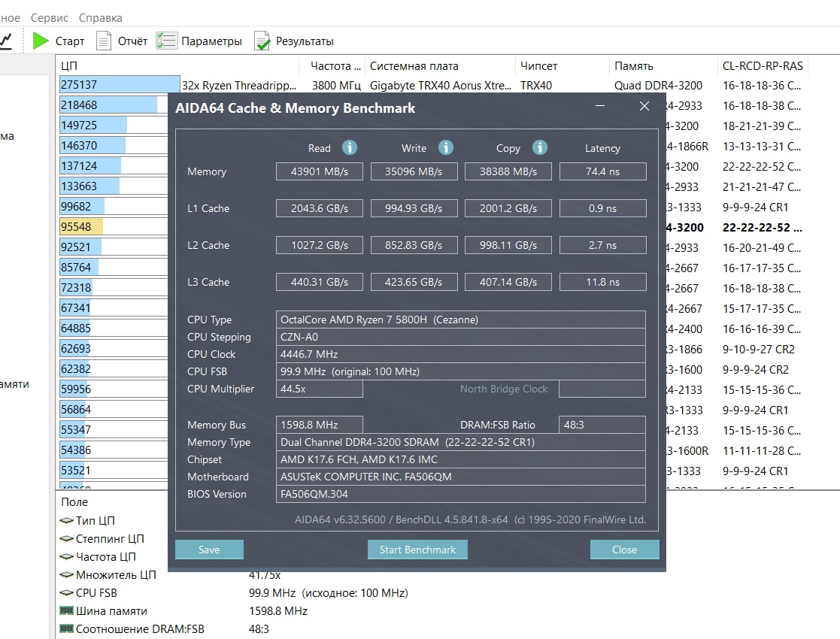This screenshot has height=639, width=840.
Task: Click the Results checkmark icon
Action: point(262,41)
